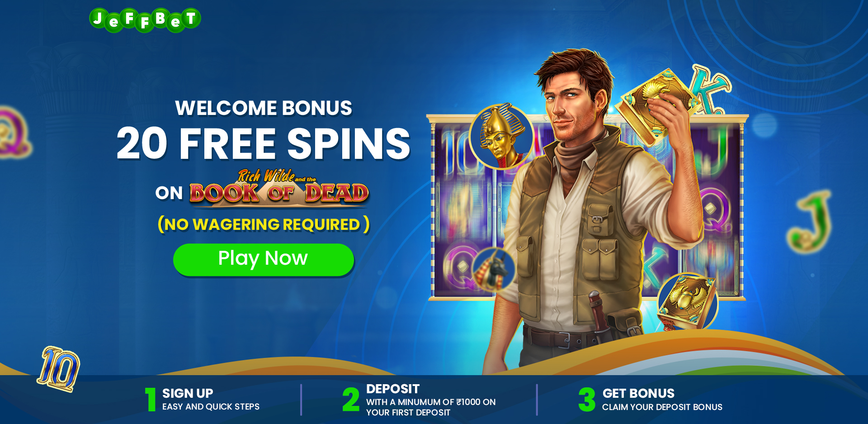
Task: Click the blue 10 symbol
Action: tap(59, 369)
